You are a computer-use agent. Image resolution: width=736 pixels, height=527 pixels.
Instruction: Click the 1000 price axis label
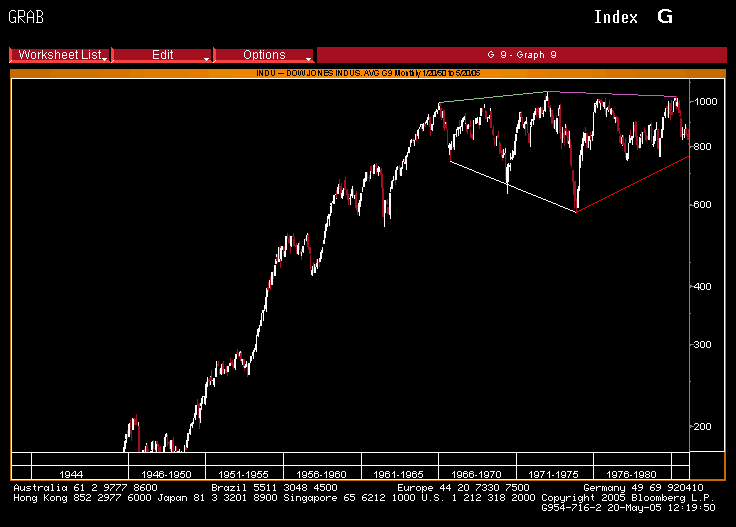[x=706, y=102]
